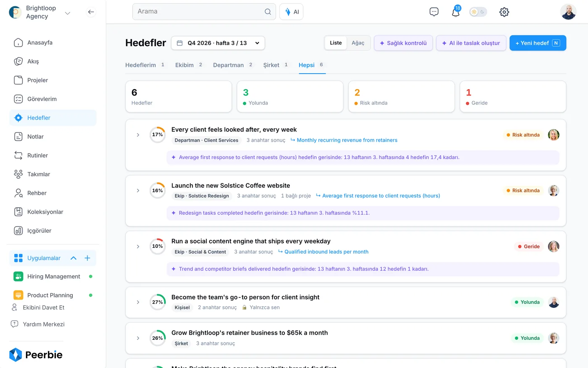Expand the 'Every client feels looked after' goal

[x=138, y=135]
